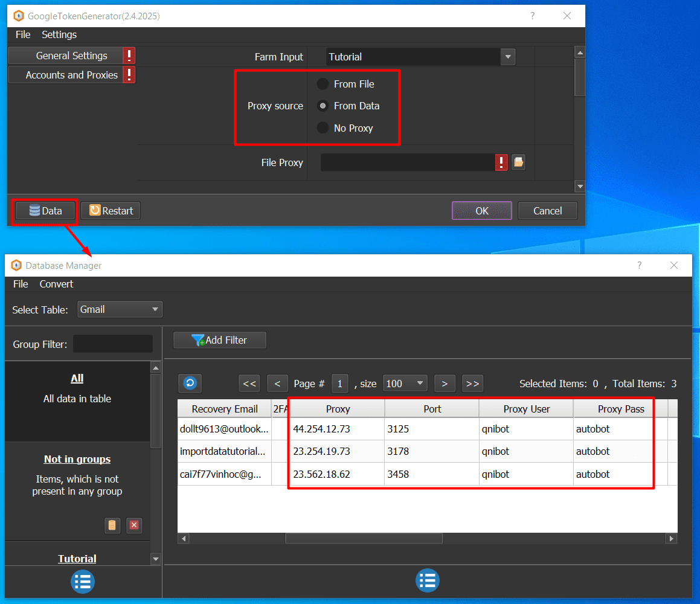This screenshot has width=700, height=604.
Task: Select the 23.254.19.73 proxy cell
Action: tap(338, 451)
